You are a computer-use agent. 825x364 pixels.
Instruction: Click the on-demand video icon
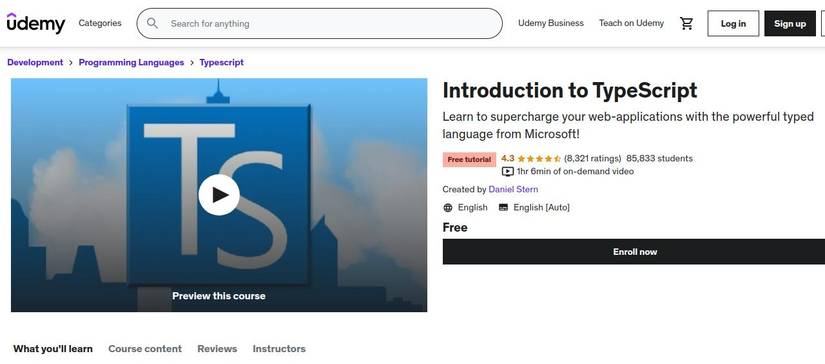507,171
